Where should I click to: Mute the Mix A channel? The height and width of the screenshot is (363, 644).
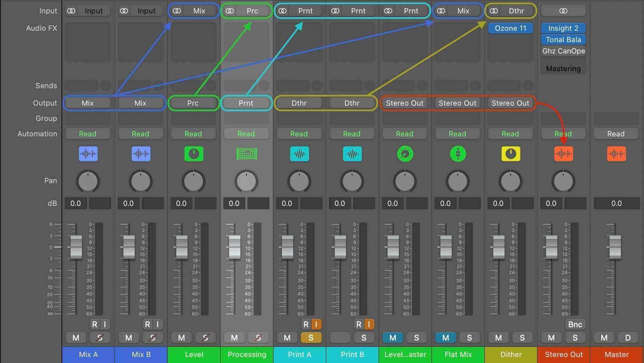pos(76,338)
